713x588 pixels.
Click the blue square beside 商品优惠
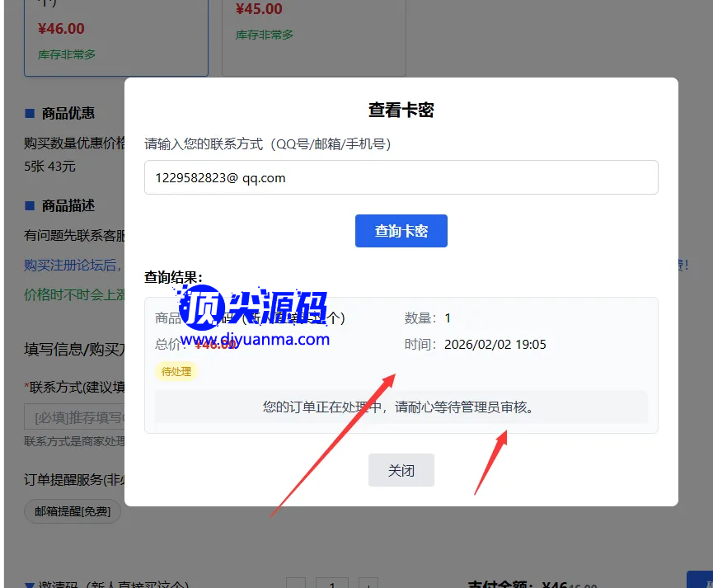point(30,113)
